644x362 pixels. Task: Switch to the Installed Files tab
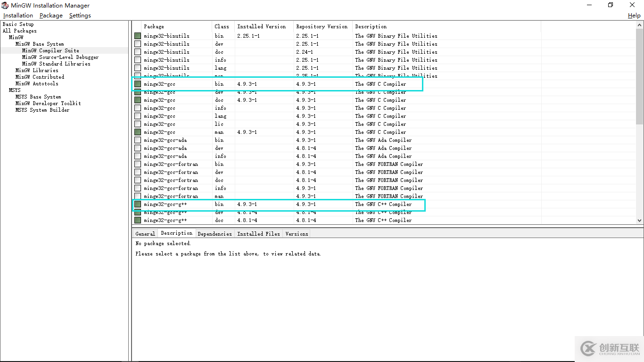(x=258, y=234)
